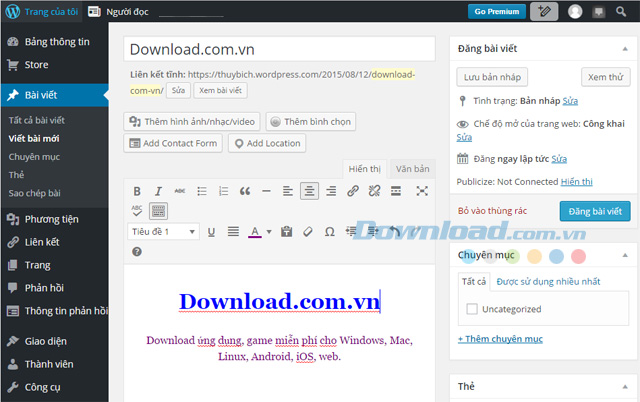
Task: Insert a numbered list
Action: coord(223,191)
